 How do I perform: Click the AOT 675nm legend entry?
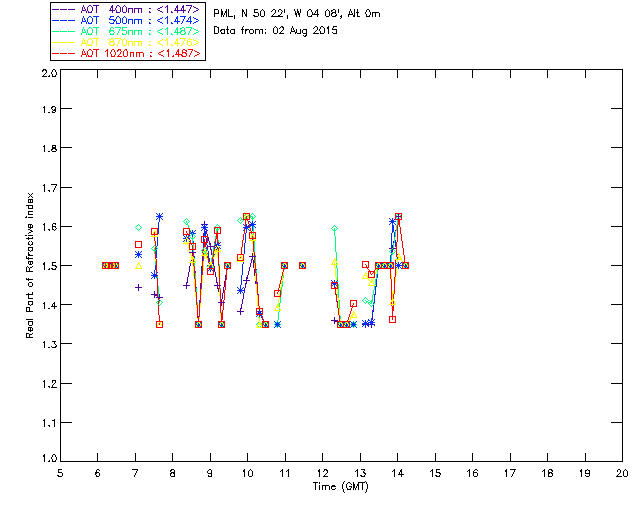point(126,31)
